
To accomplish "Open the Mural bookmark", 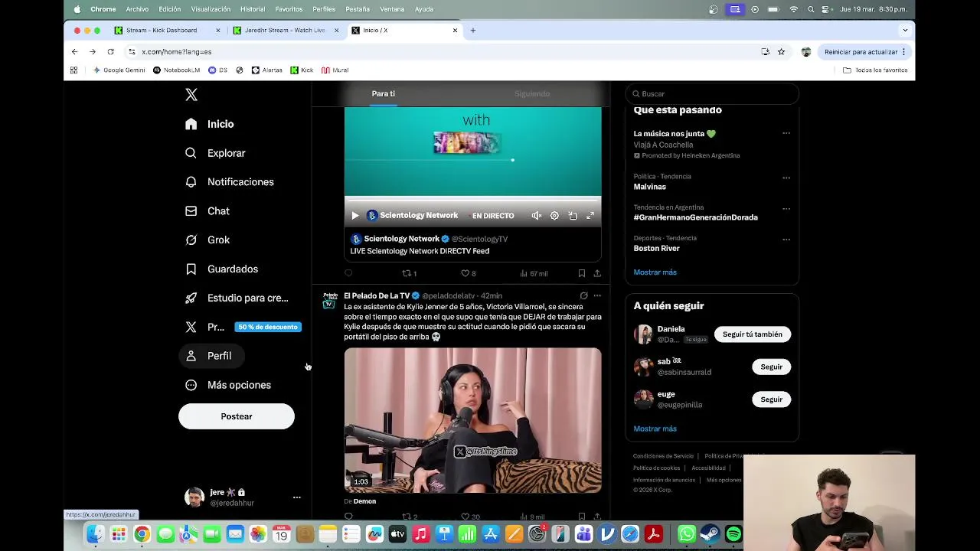I will (335, 70).
